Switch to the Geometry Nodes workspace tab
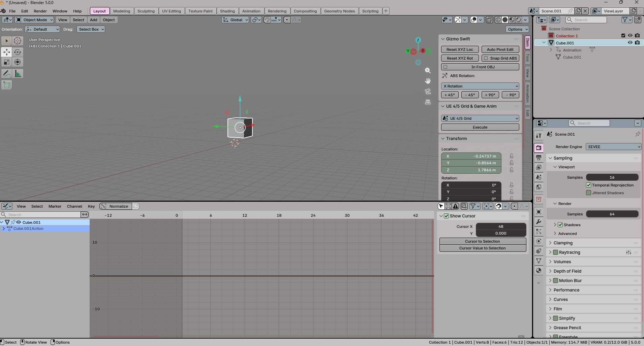The width and height of the screenshot is (644, 346). (339, 11)
